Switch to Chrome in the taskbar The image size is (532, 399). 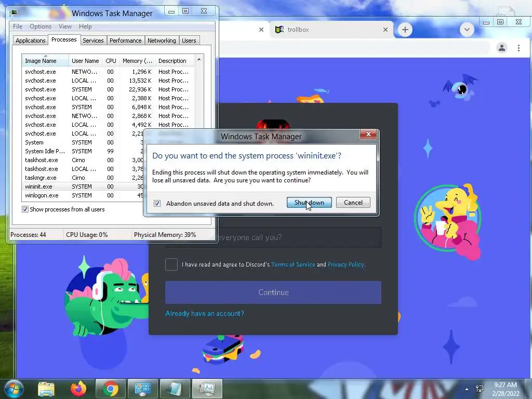click(x=111, y=389)
